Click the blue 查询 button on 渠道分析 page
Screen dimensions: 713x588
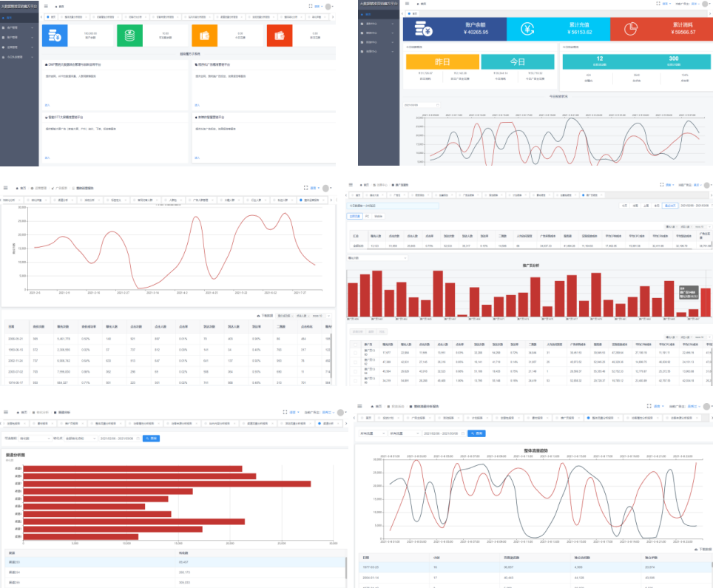coord(150,438)
